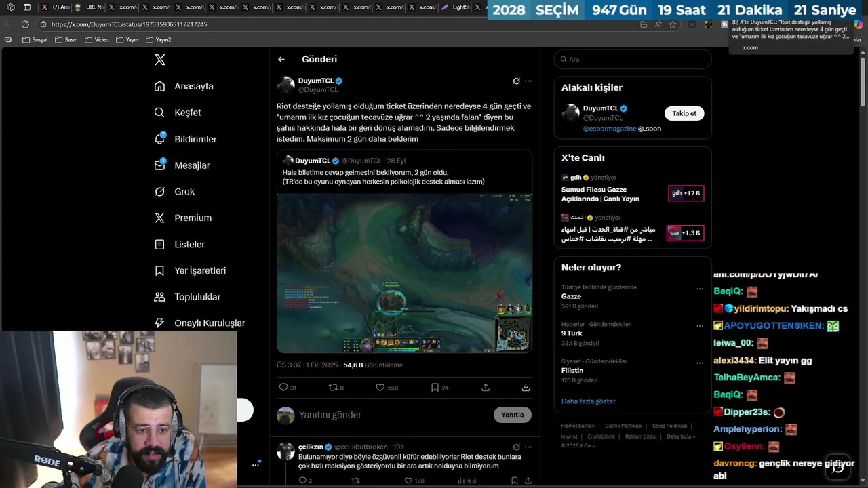Click the back arrow beside Gönderi
Viewport: 868px width, 488px height.
[281, 59]
